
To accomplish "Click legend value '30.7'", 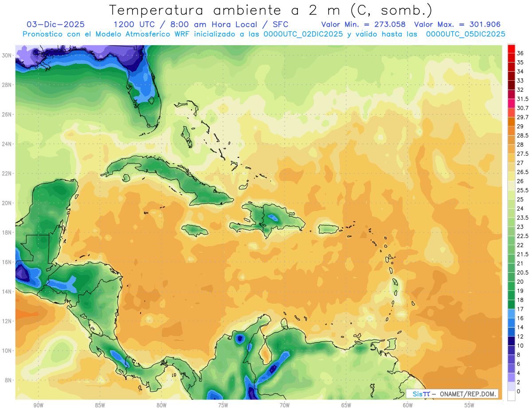I will (523, 108).
